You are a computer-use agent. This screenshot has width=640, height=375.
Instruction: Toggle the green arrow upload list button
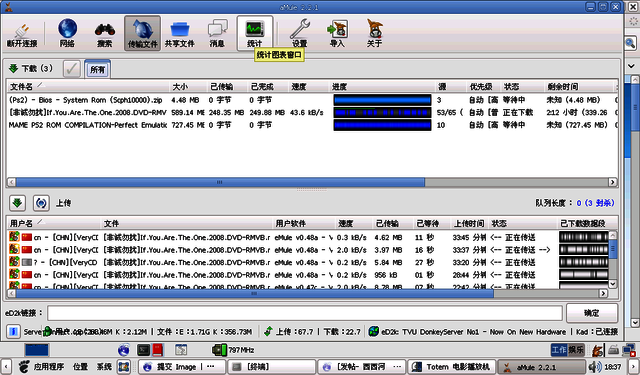pyautogui.click(x=17, y=203)
